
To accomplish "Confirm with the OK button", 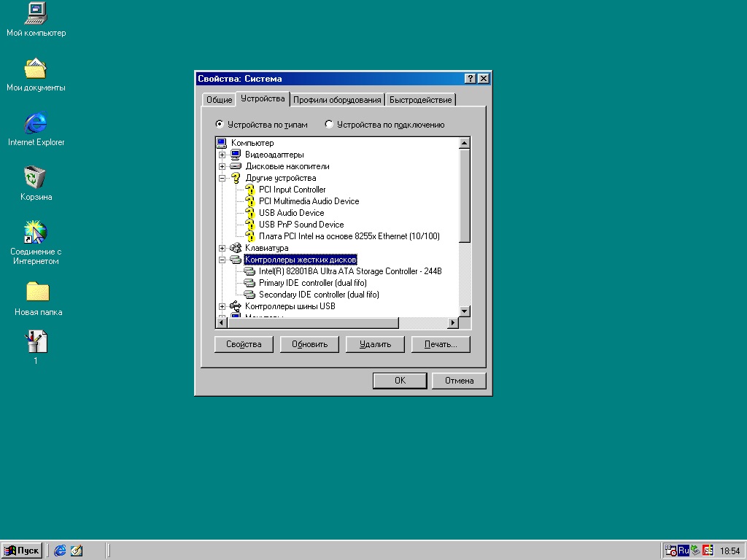I will (x=400, y=381).
